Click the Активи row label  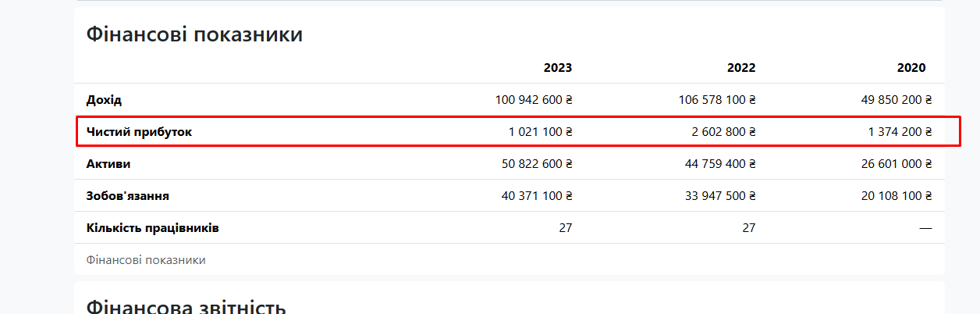(108, 164)
